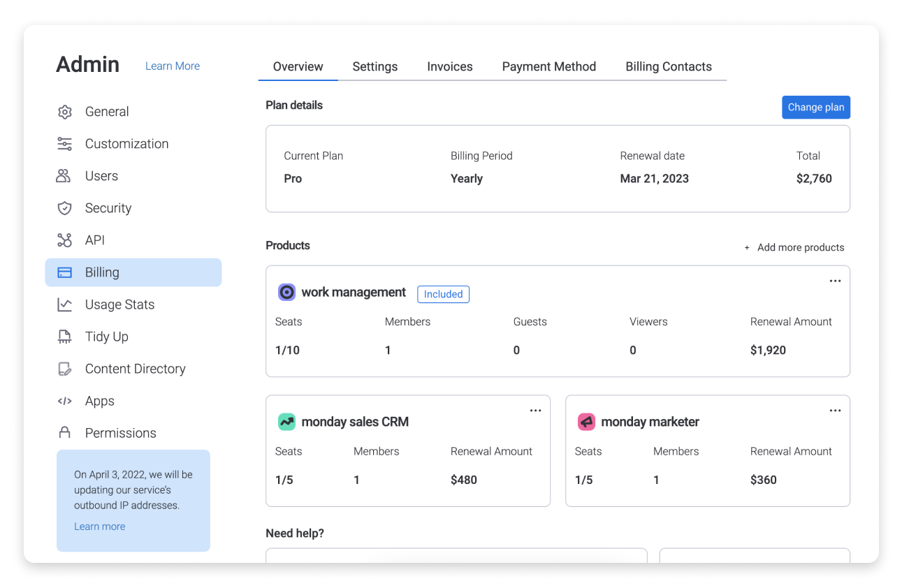The width and height of the screenshot is (902, 588).
Task: Open Learn More link beside Admin
Action: pyautogui.click(x=173, y=66)
